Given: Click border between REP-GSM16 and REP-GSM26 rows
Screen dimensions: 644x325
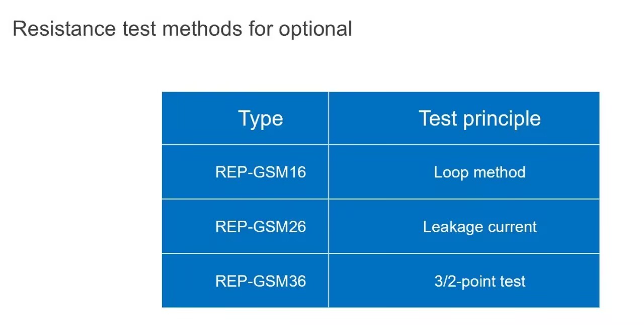Looking at the screenshot, I should pos(380,199).
